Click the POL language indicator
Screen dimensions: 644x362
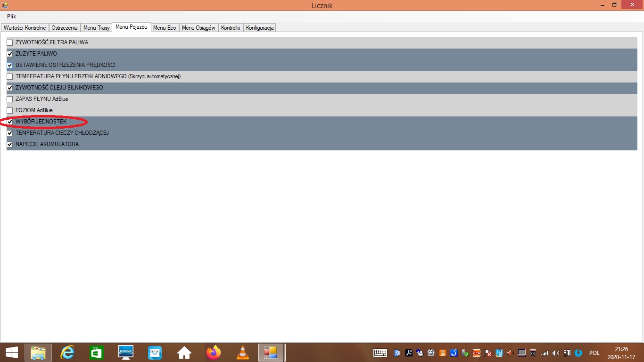[594, 353]
